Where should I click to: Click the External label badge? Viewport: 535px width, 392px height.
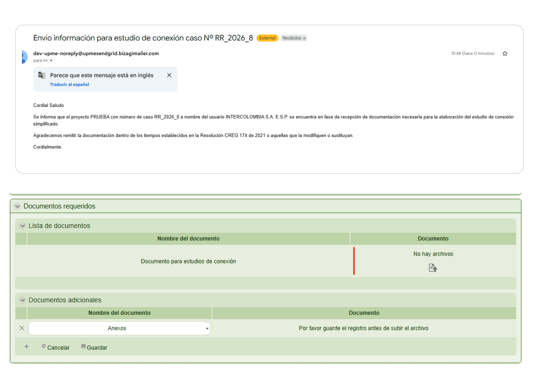(267, 38)
